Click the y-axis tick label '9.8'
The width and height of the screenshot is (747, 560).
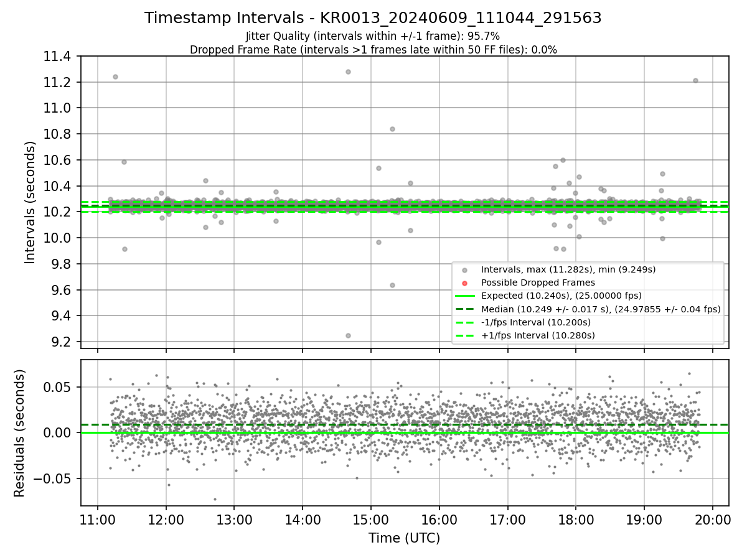62,264
